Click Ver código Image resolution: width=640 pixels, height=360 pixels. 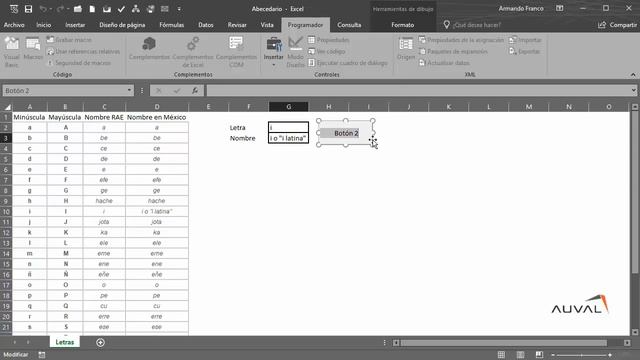[327, 51]
